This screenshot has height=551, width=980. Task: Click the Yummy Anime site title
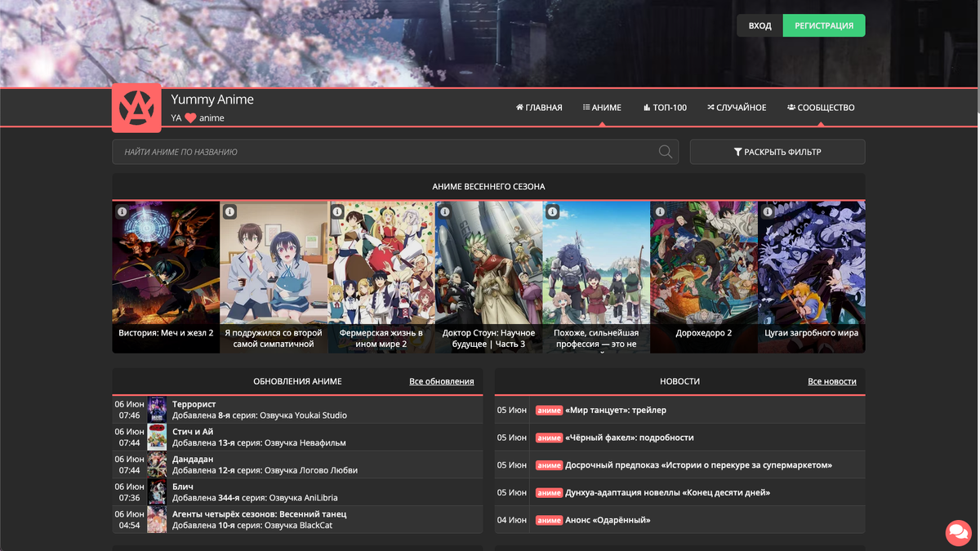[212, 100]
